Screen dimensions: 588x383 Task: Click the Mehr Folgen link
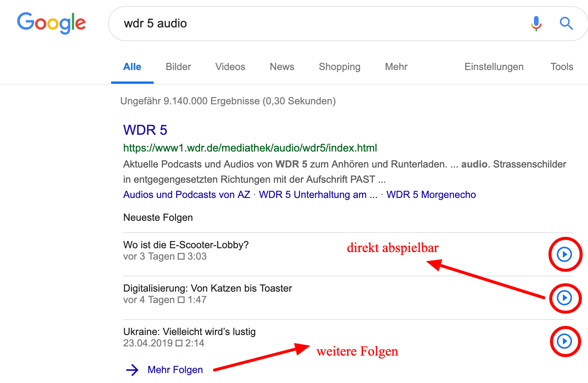[175, 370]
